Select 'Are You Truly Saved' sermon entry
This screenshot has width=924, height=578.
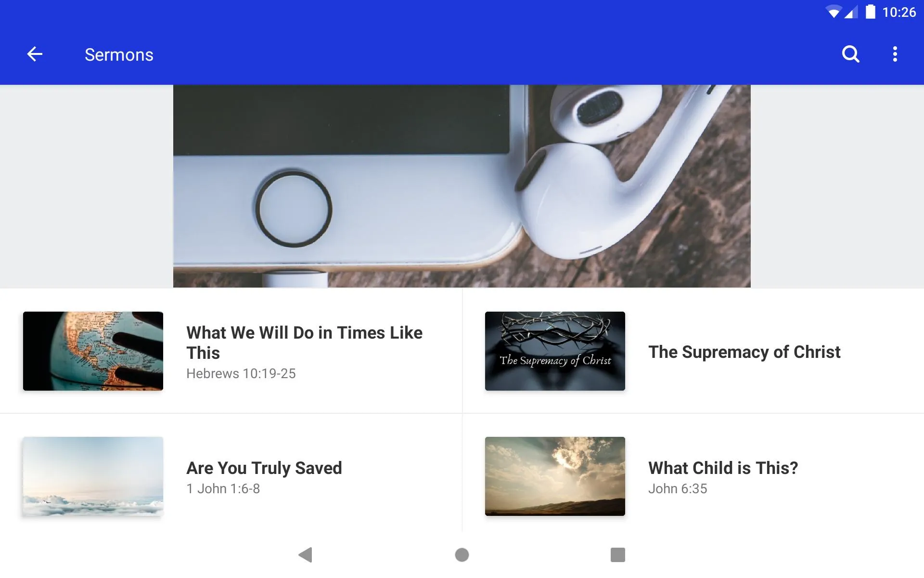pos(231,475)
